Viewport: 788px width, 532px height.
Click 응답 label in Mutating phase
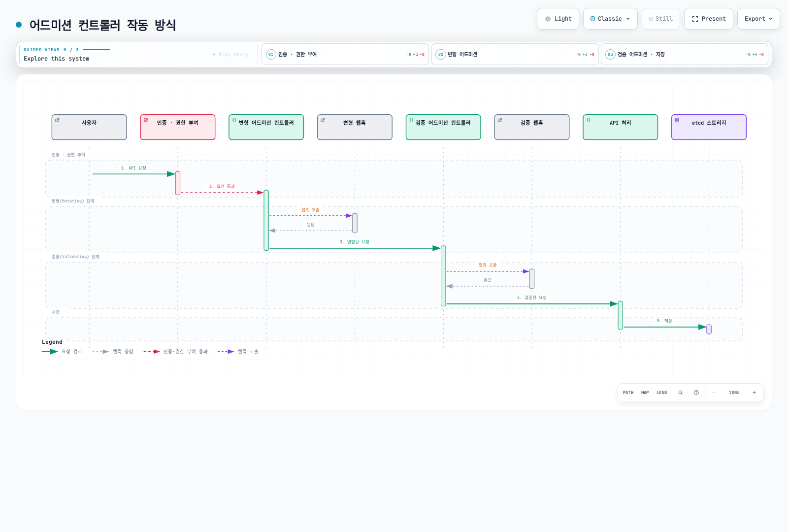point(311,225)
